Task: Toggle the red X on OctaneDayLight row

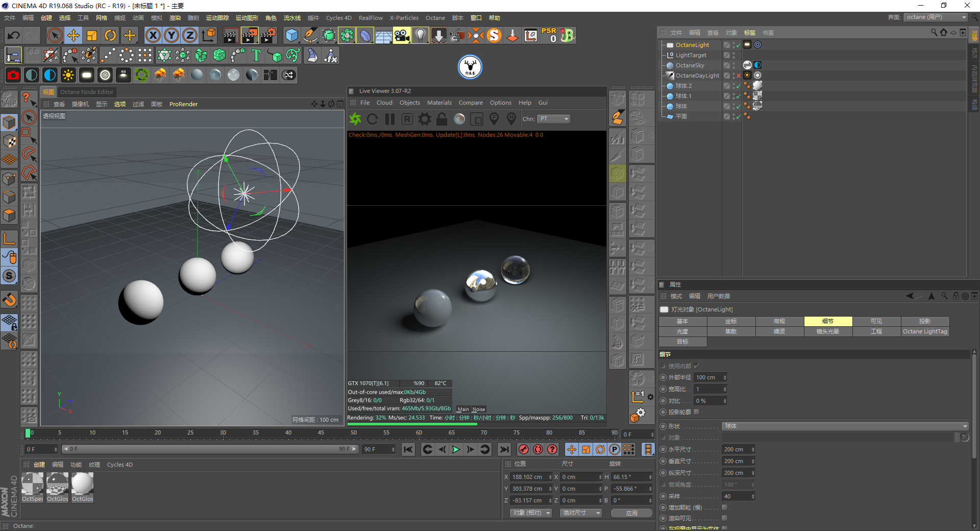Action: pos(739,76)
